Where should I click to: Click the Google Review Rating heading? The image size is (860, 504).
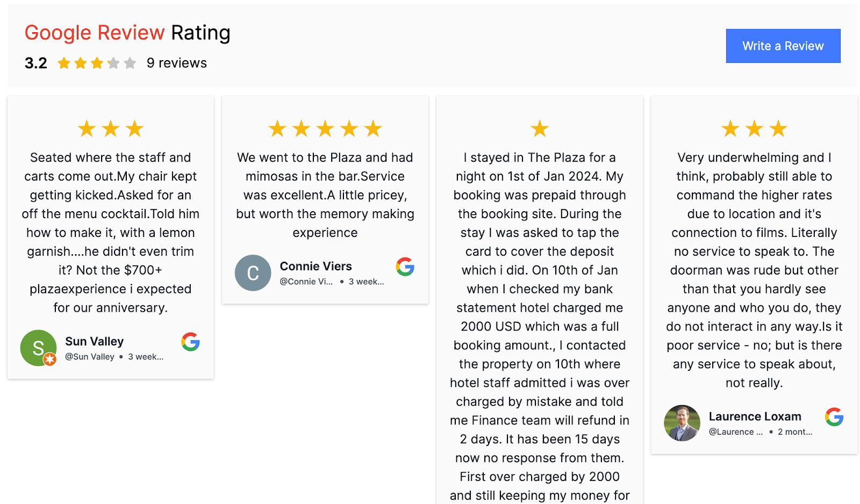tap(127, 33)
